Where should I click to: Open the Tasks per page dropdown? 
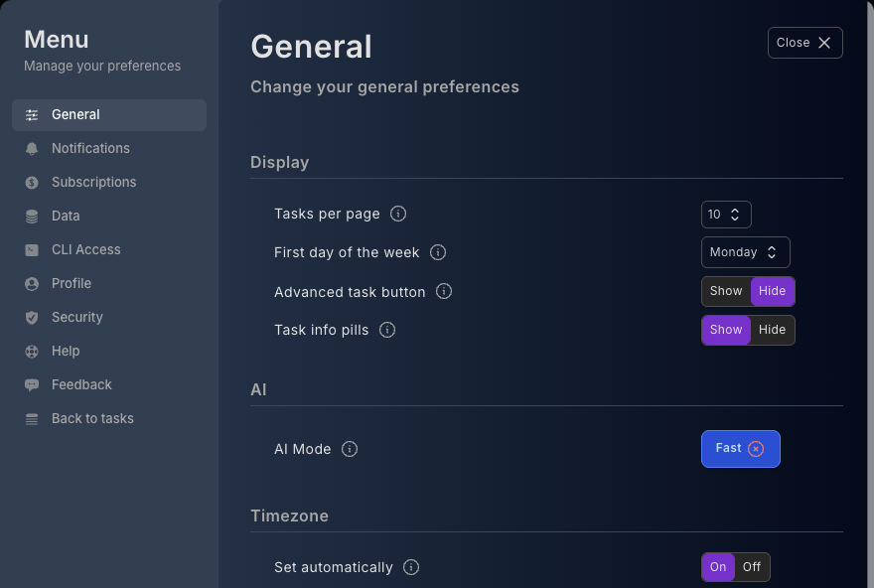click(726, 215)
